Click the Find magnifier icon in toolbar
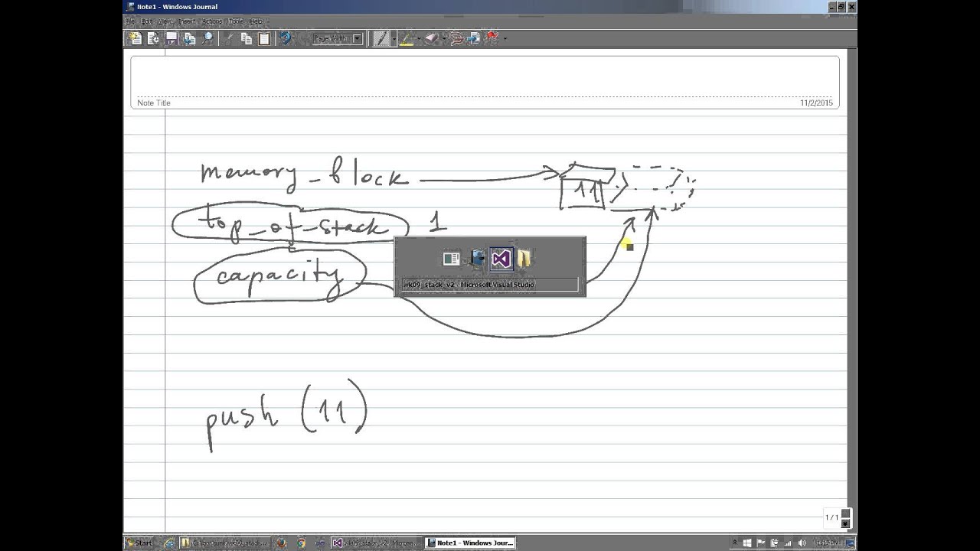The height and width of the screenshot is (551, 980). point(207,38)
